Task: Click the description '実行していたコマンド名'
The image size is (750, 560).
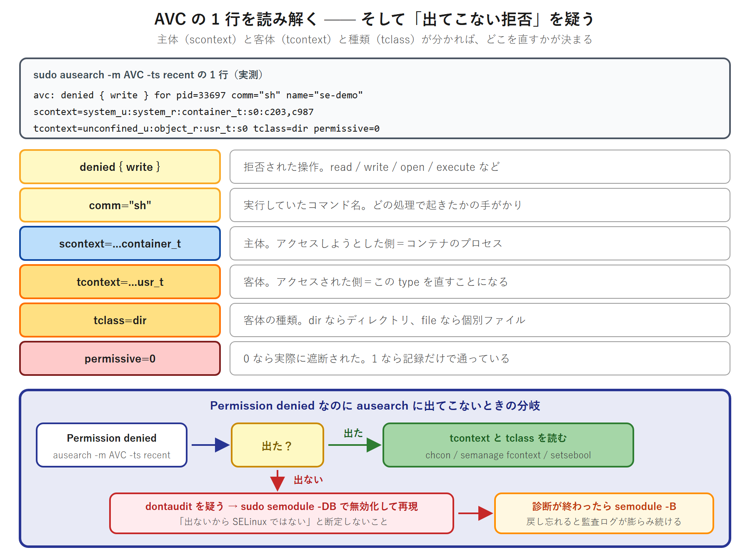Action: click(480, 205)
